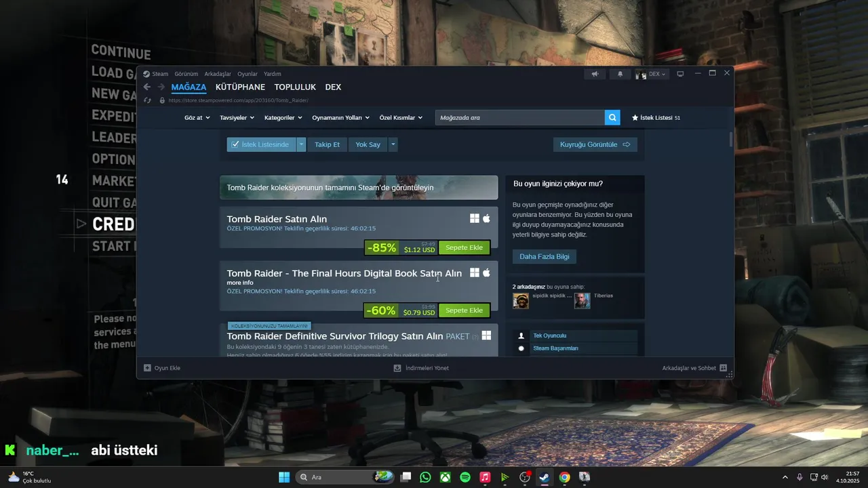Click the Mağazada ara search field
The image size is (868, 488).
coord(519,118)
